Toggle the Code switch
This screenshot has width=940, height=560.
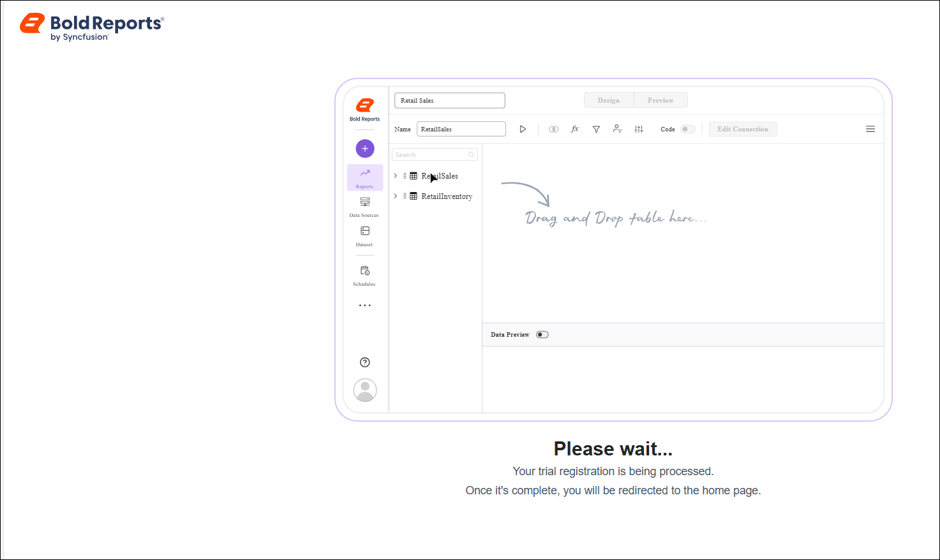click(687, 129)
